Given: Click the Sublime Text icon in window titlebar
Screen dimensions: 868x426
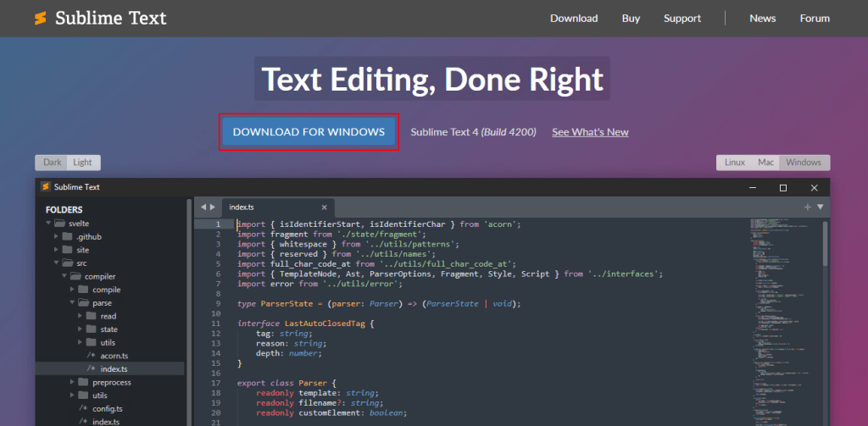Looking at the screenshot, I should point(44,187).
